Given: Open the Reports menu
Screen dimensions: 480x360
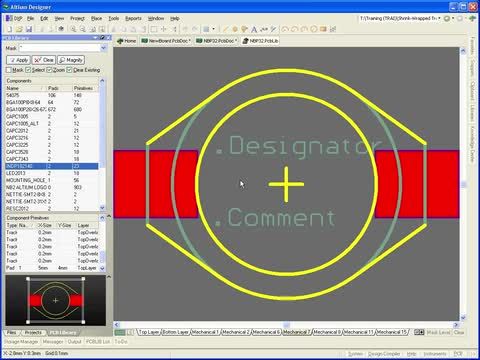Looking at the screenshot, I should click(133, 18).
